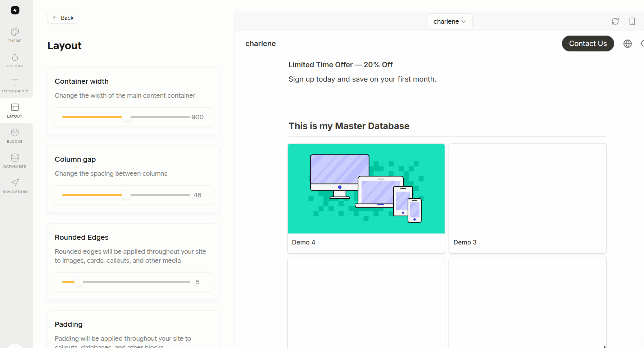
Task: Click the charlene site title link
Action: (260, 43)
